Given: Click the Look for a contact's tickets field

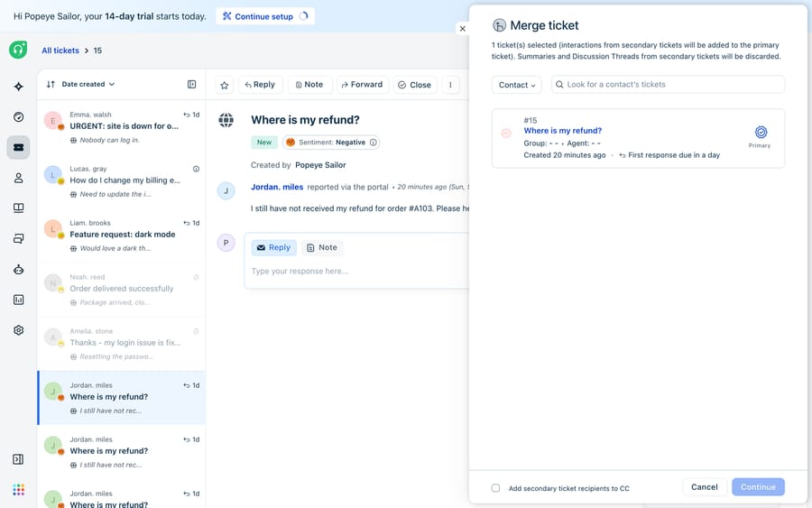Looking at the screenshot, I should [668, 85].
